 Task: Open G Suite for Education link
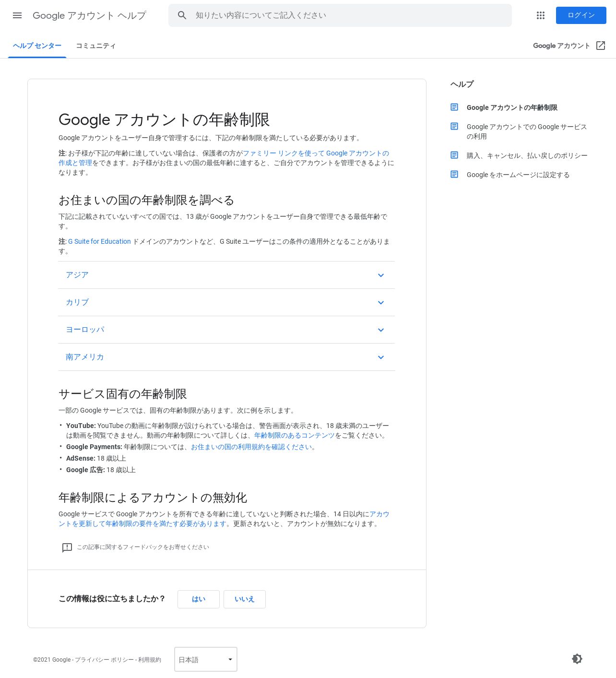pyautogui.click(x=99, y=241)
